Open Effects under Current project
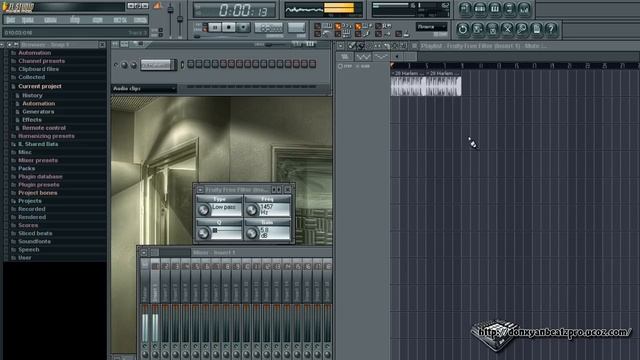This screenshot has height=360, width=640. pyautogui.click(x=31, y=120)
